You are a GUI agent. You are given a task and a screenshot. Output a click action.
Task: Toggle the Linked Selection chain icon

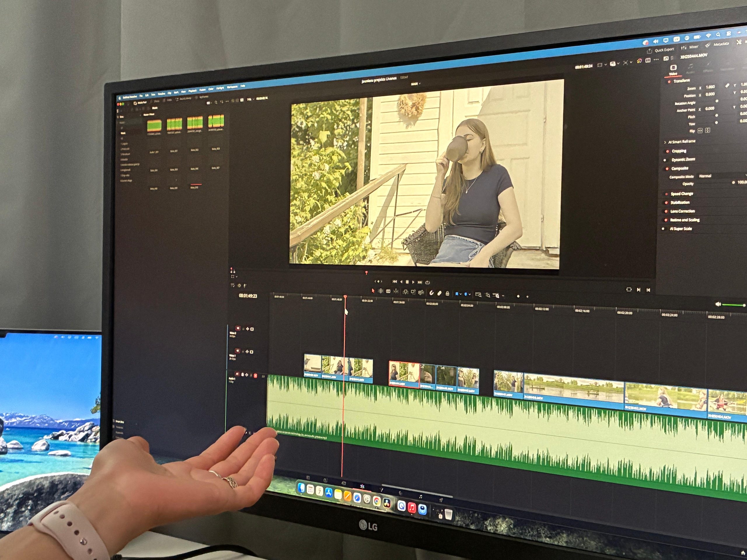[439, 293]
